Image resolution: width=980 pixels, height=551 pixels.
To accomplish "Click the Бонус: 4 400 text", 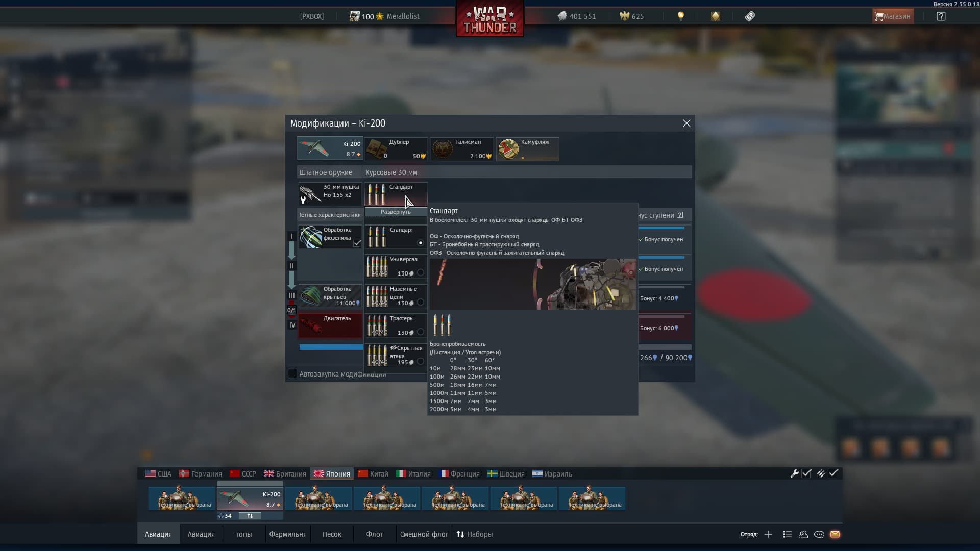I will click(659, 298).
